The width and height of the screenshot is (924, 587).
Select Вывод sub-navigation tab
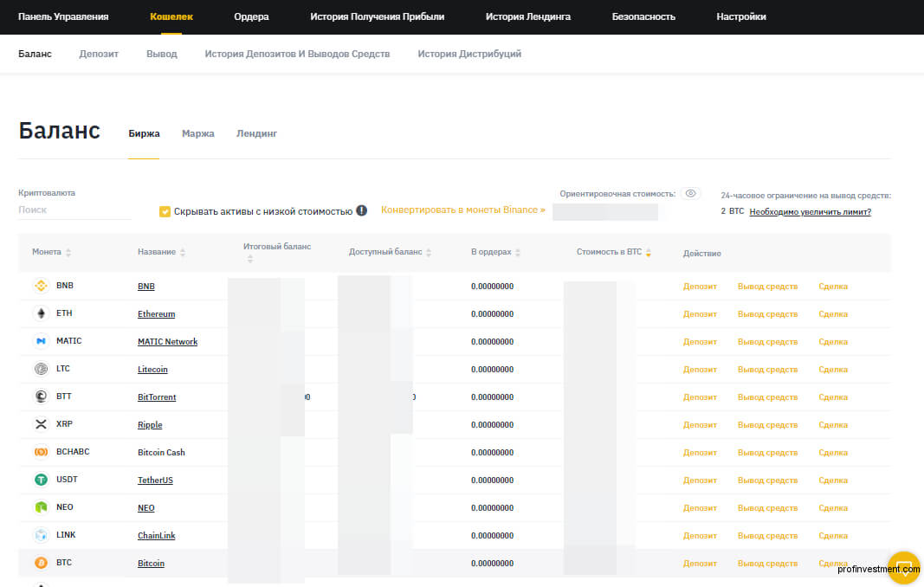point(161,54)
